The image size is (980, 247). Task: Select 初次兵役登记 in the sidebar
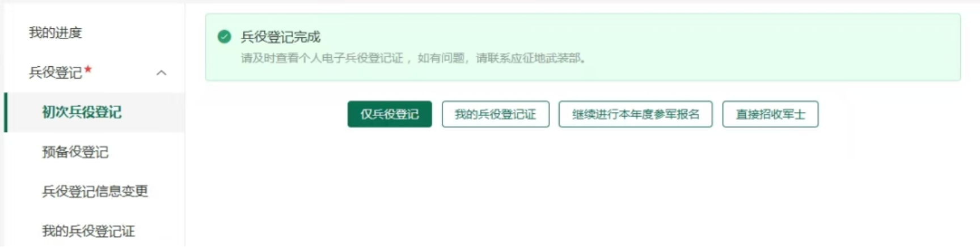click(x=82, y=112)
